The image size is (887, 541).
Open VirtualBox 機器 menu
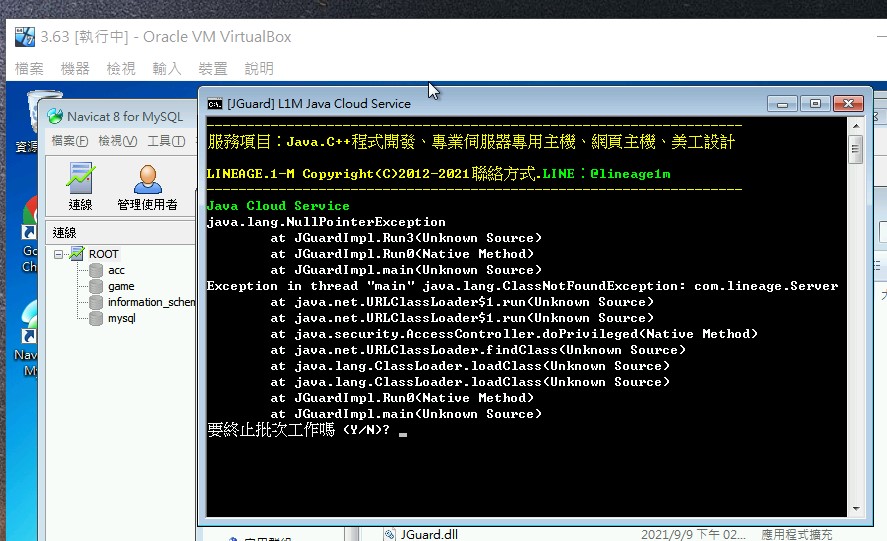tap(75, 68)
